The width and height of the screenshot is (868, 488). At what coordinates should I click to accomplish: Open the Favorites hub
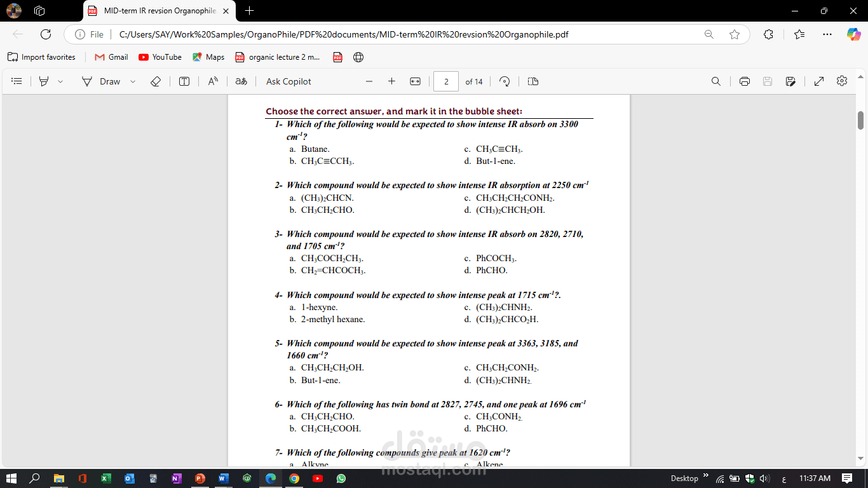click(x=799, y=34)
